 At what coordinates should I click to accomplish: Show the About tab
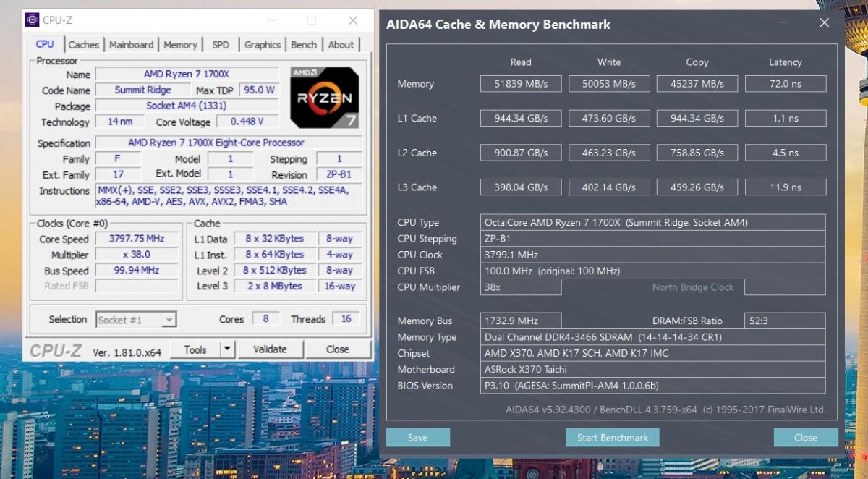click(341, 45)
